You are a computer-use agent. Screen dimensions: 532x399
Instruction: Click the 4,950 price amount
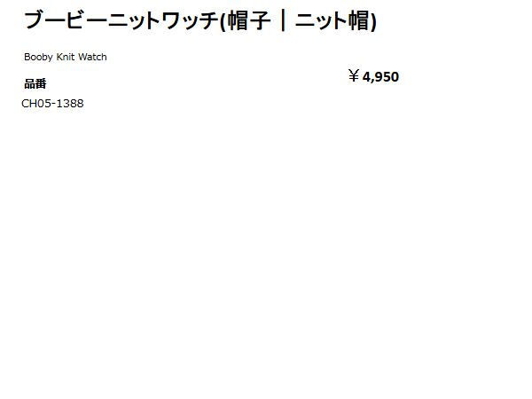[381, 77]
